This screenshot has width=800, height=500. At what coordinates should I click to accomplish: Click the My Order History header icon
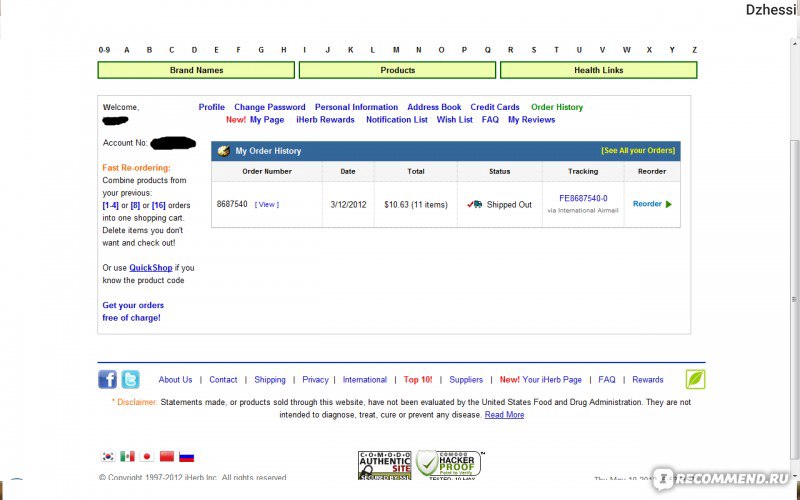(223, 151)
